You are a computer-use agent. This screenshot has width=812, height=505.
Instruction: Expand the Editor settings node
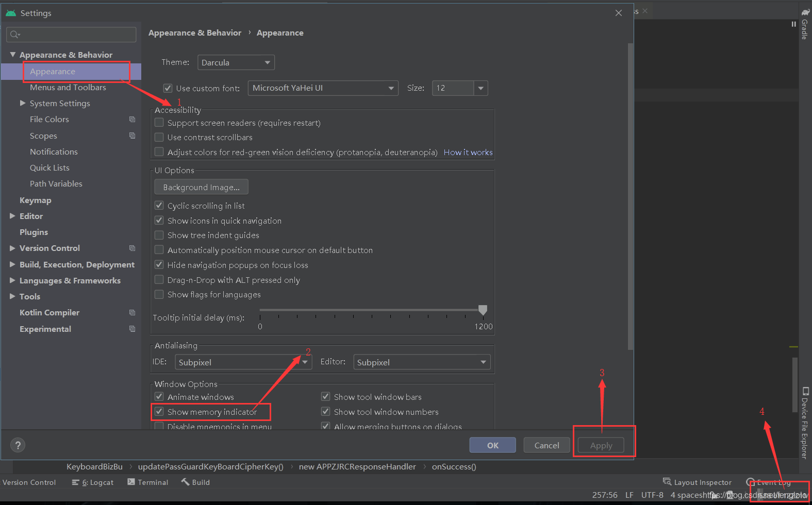(x=13, y=216)
